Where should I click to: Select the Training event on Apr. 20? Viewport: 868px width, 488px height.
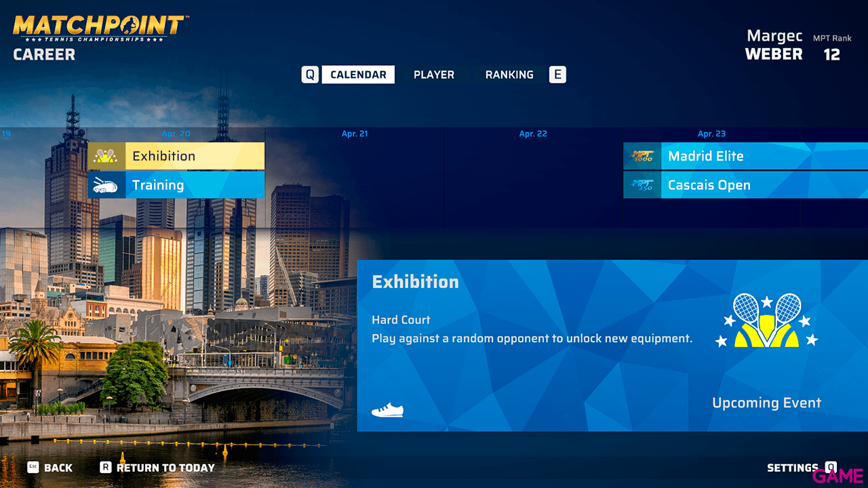point(176,185)
